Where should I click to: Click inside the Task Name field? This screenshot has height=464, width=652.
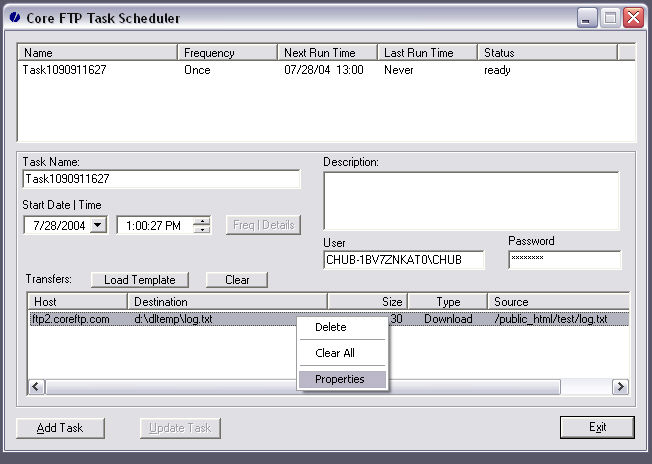pyautogui.click(x=160, y=179)
